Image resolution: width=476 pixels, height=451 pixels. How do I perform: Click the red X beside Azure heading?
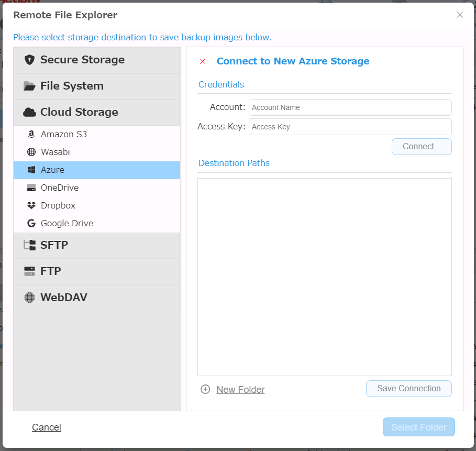203,61
